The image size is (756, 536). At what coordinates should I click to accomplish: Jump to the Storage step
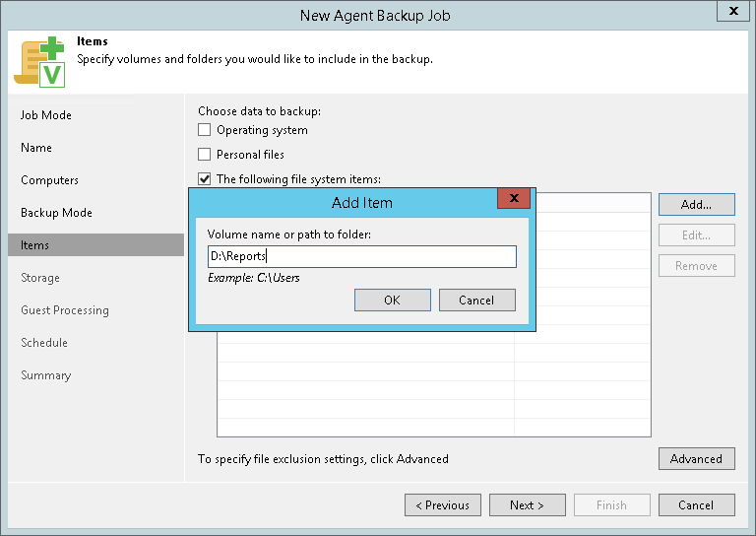point(40,278)
